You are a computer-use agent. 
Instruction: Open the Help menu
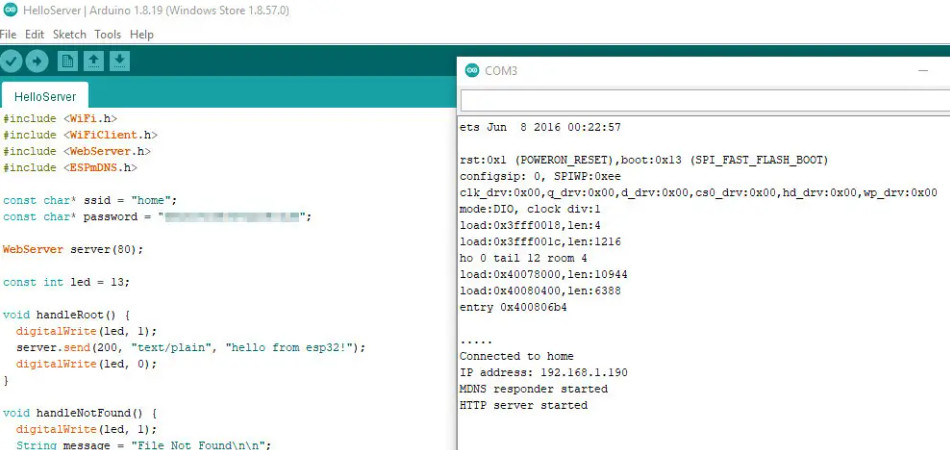coord(142,34)
